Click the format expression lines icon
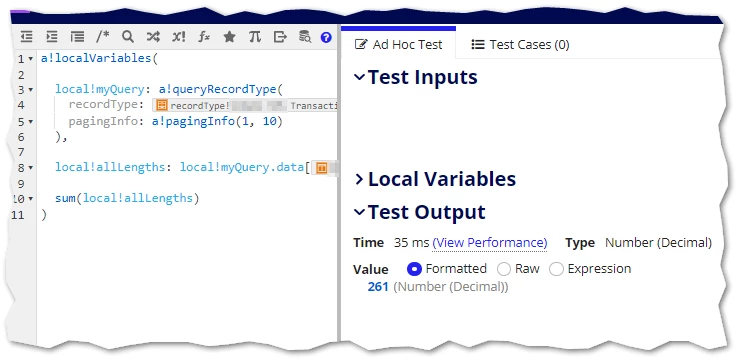The width and height of the screenshot is (738, 360). coord(77,37)
